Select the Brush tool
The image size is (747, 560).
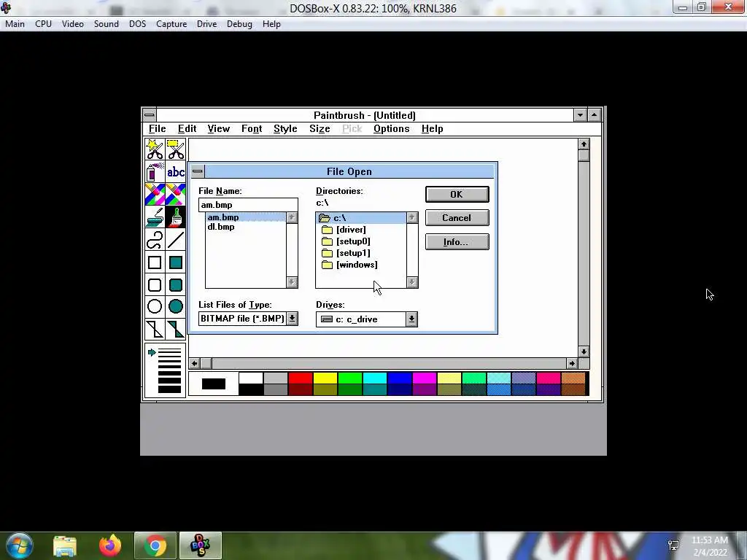pyautogui.click(x=176, y=217)
